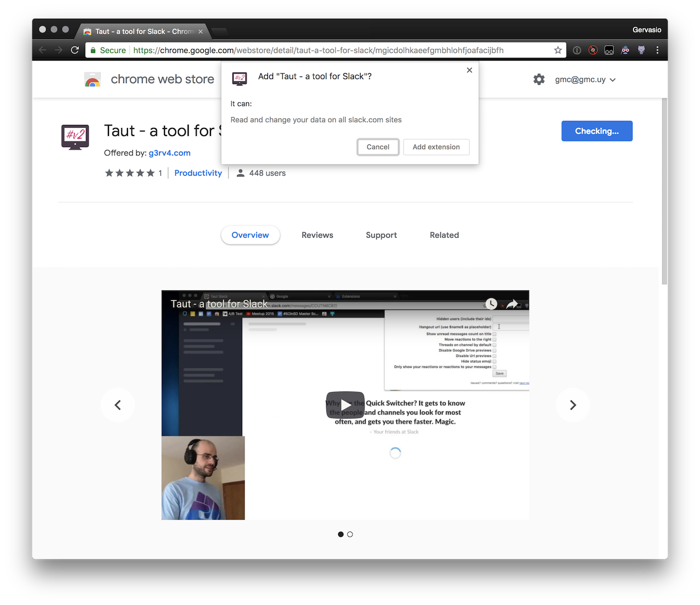Click the five-star rating
Image resolution: width=700 pixels, height=605 pixels.
pos(130,173)
